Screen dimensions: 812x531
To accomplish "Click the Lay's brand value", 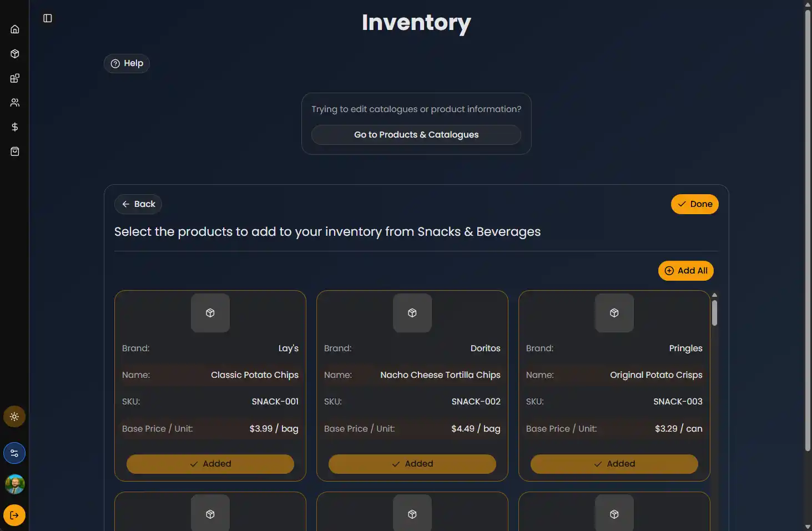I will point(289,348).
